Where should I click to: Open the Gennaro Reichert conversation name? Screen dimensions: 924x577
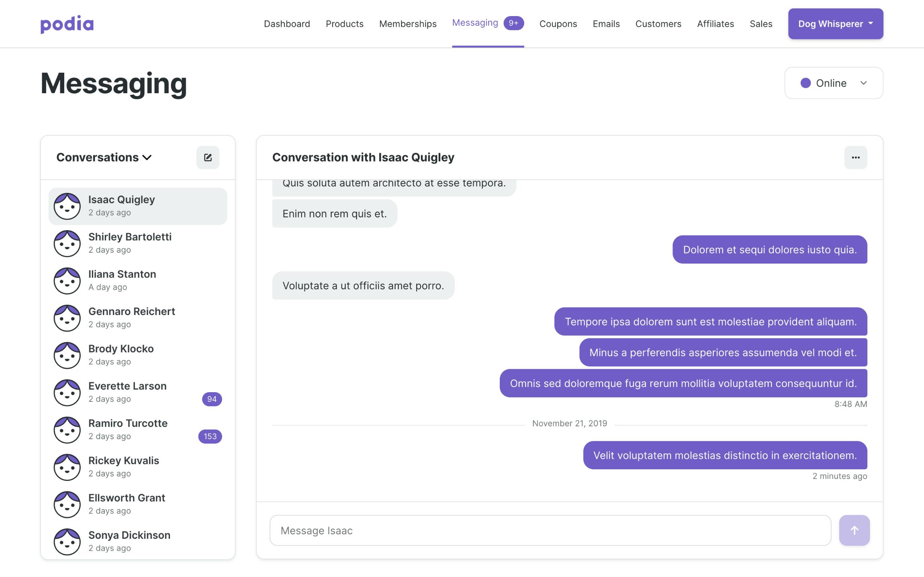132,312
